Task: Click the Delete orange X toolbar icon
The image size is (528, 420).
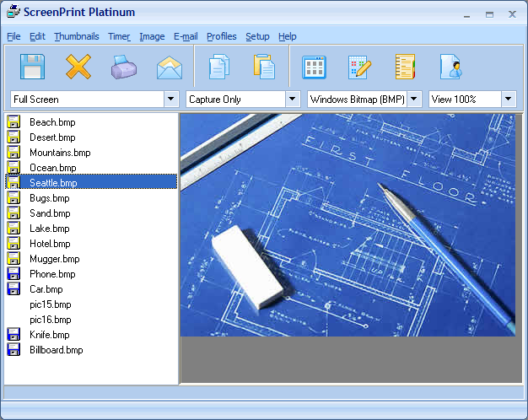Action: pos(78,67)
